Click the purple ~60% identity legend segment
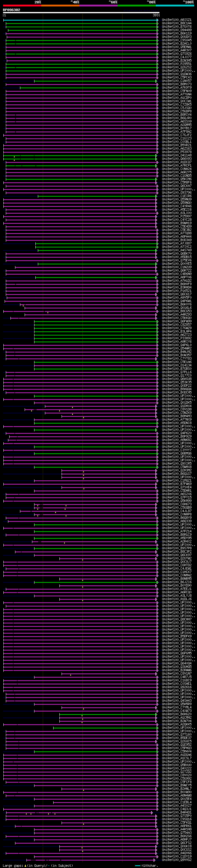Image resolution: width=197 pixels, height=868 pixels. click(99, 6)
